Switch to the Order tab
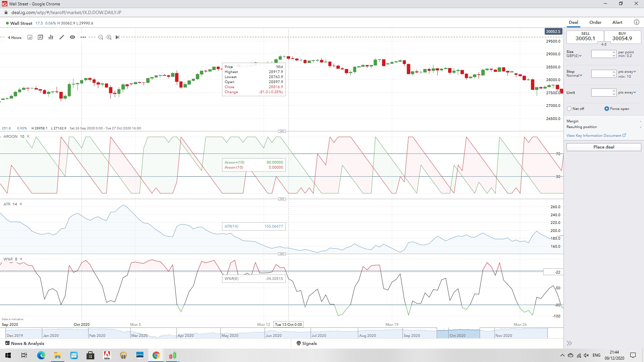The image size is (644, 362). coord(595,22)
